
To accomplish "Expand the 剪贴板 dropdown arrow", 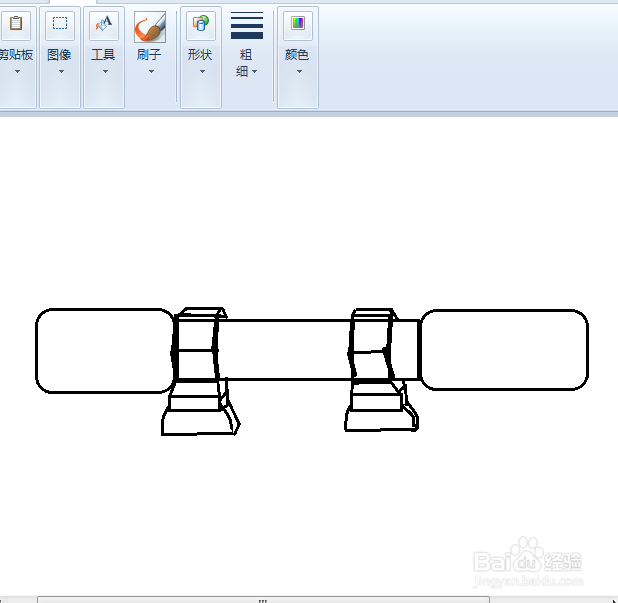I will tap(17, 72).
